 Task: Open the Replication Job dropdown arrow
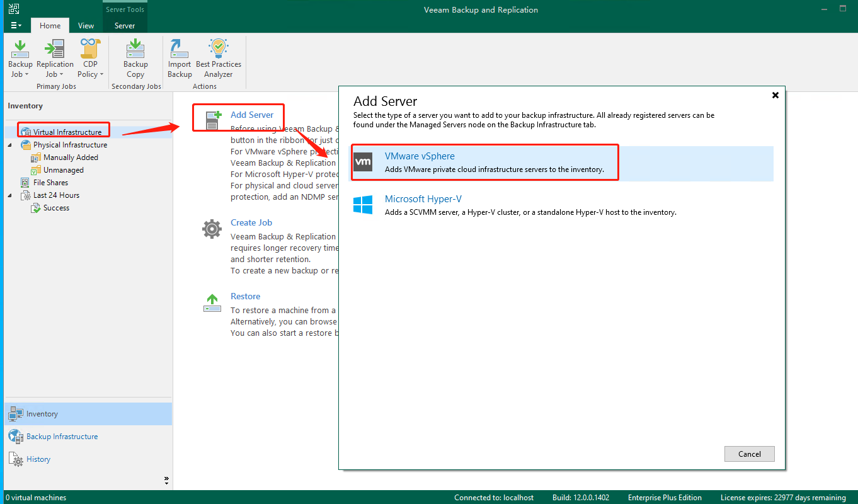(62, 74)
